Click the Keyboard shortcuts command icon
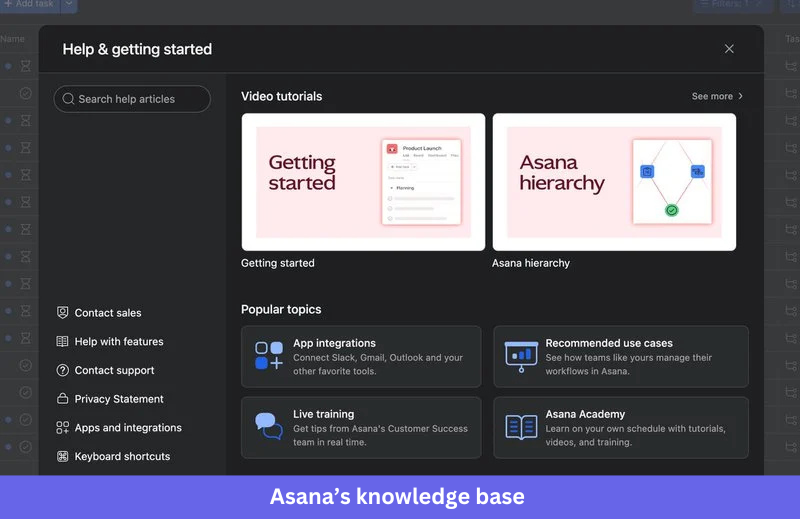The height and width of the screenshot is (519, 800). pyautogui.click(x=62, y=456)
